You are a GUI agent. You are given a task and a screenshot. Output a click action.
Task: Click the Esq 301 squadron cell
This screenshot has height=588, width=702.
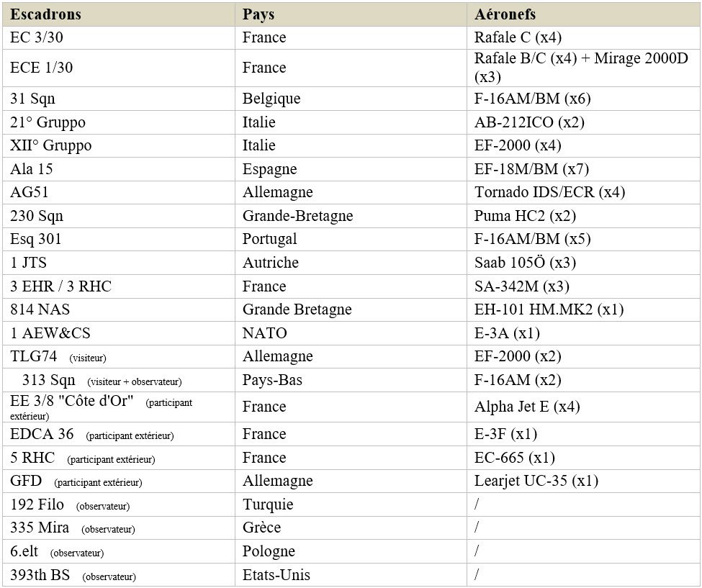[119, 240]
